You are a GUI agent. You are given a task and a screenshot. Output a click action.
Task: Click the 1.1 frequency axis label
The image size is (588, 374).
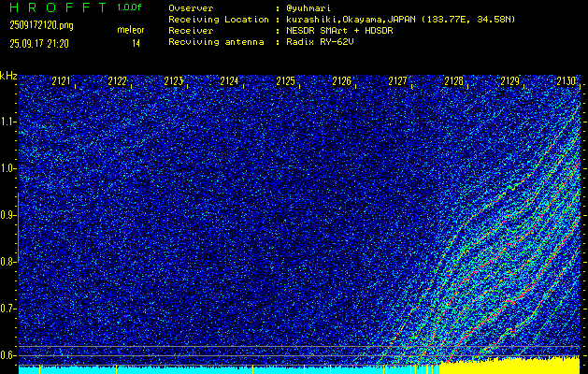[7, 122]
